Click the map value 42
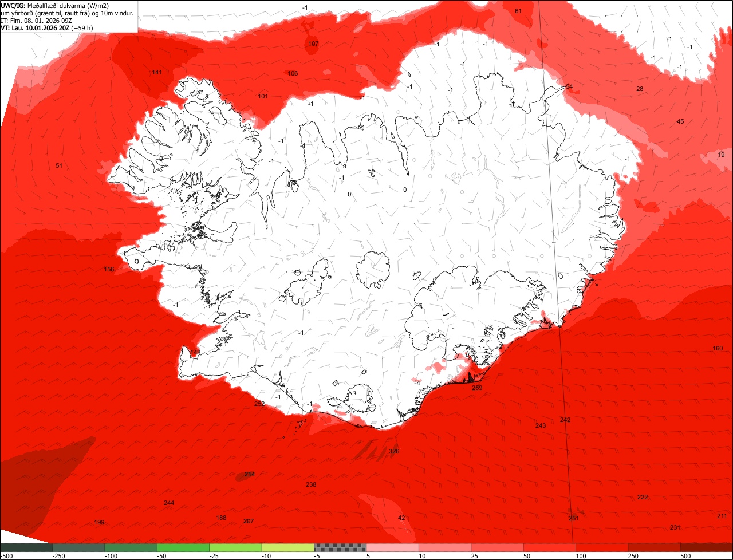The height and width of the screenshot is (560, 733). [x=401, y=518]
